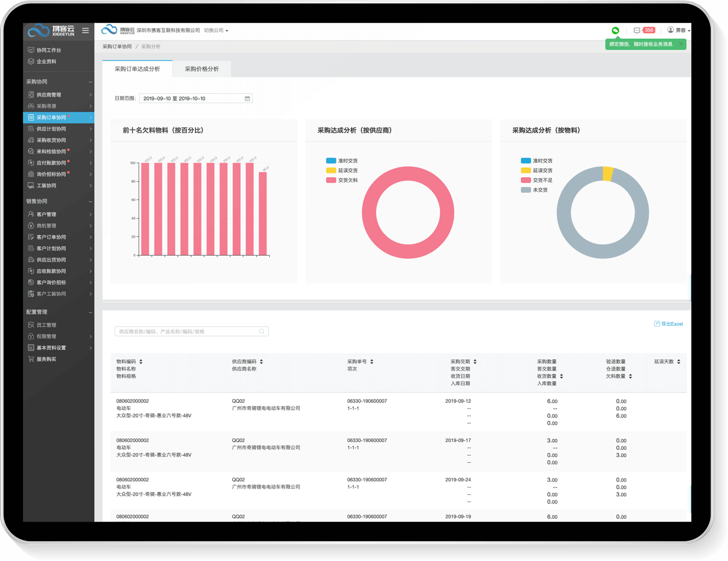Image resolution: width=728 pixels, height=561 pixels.
Task: Collapse the 销售协同 sidebar section
Action: (x=90, y=202)
